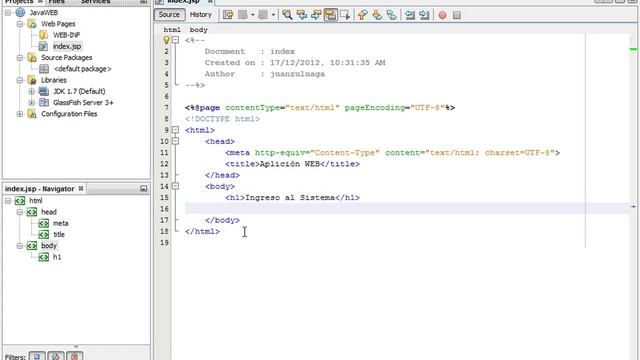Toggle second Navigator filter button

click(56, 356)
